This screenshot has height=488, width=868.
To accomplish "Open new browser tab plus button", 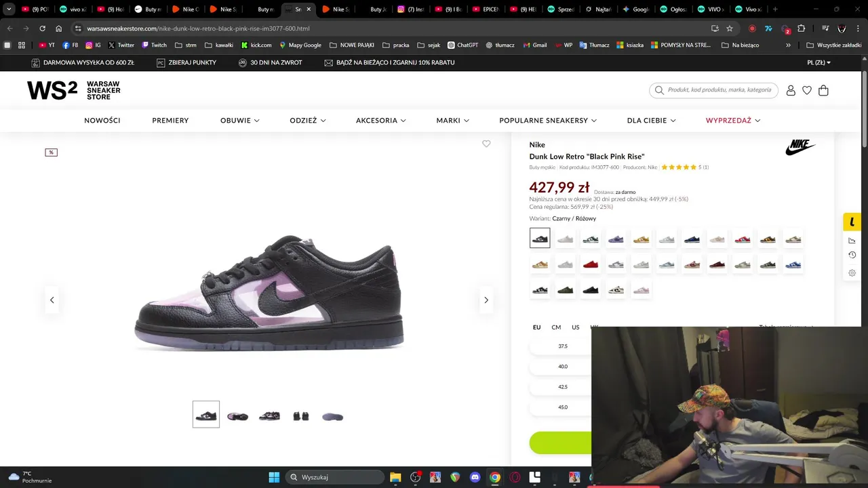I will pos(775,9).
